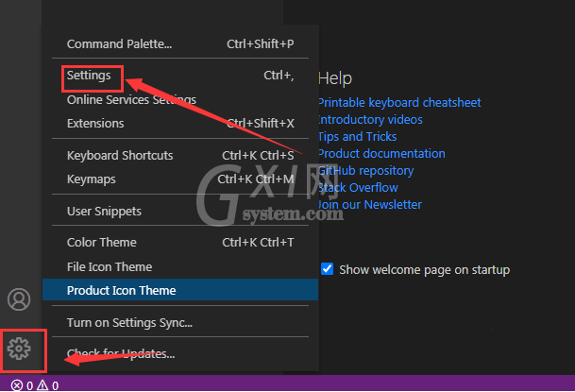Viewport: 575px width, 392px height.
Task: Open Command Palette... menu entry
Action: click(180, 44)
